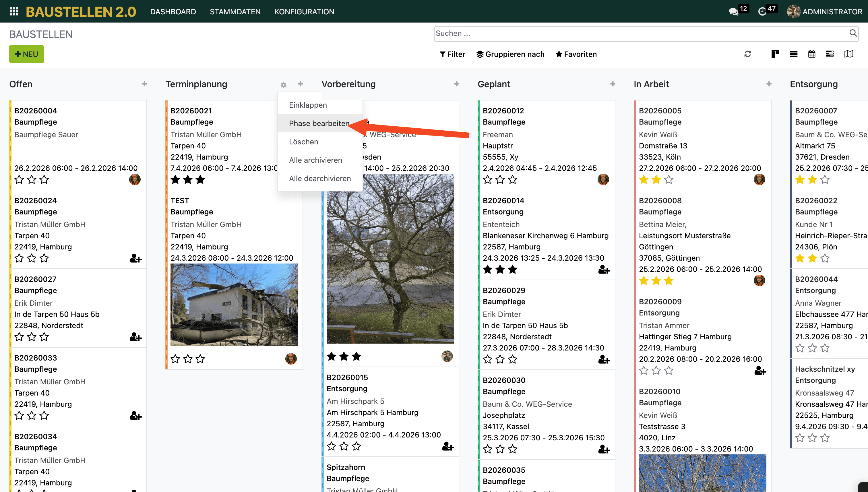This screenshot has height=492, width=868.
Task: Toggle second star on TEST card
Action: (x=188, y=359)
